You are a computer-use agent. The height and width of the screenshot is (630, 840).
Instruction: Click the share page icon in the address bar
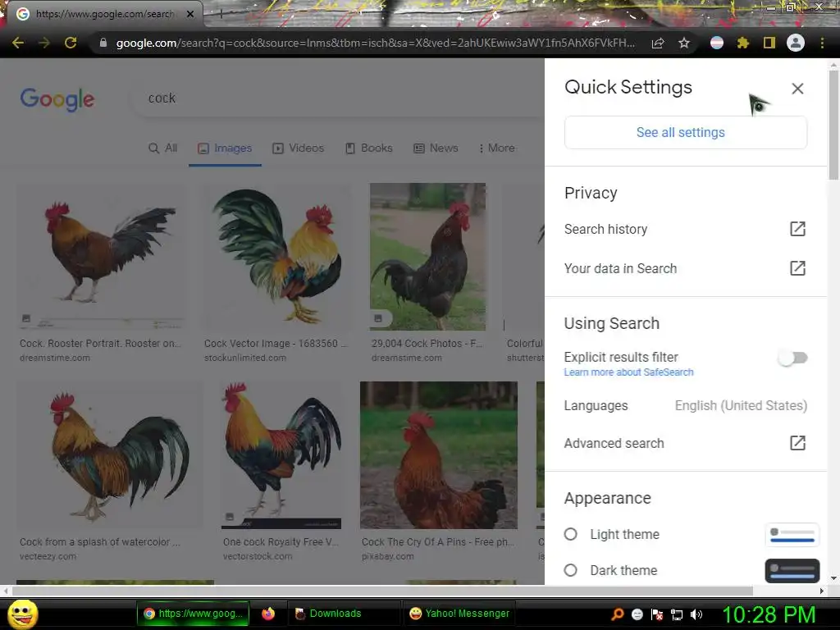pos(658,43)
